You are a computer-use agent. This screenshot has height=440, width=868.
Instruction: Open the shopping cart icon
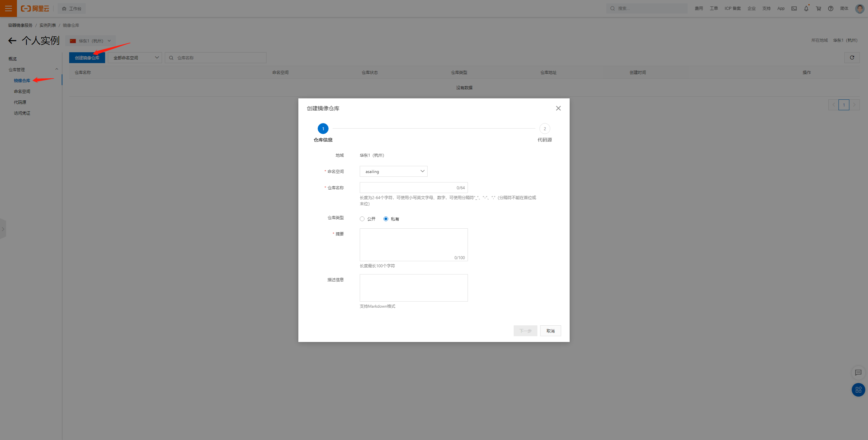[x=818, y=8]
